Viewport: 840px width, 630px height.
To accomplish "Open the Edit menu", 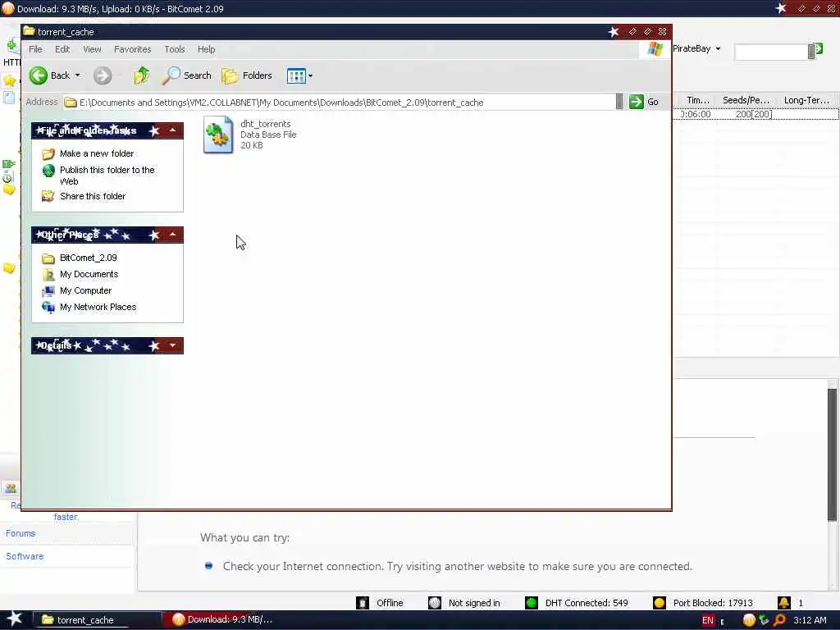I will point(62,49).
